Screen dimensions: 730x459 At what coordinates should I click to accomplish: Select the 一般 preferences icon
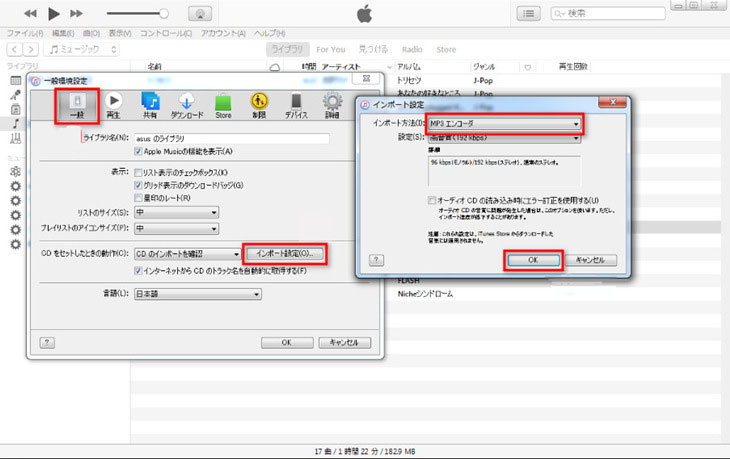(77, 106)
